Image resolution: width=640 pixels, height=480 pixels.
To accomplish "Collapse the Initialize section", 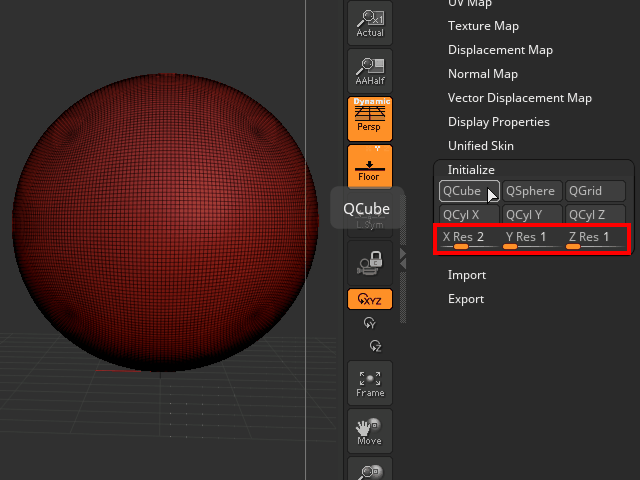I will pyautogui.click(x=471, y=170).
